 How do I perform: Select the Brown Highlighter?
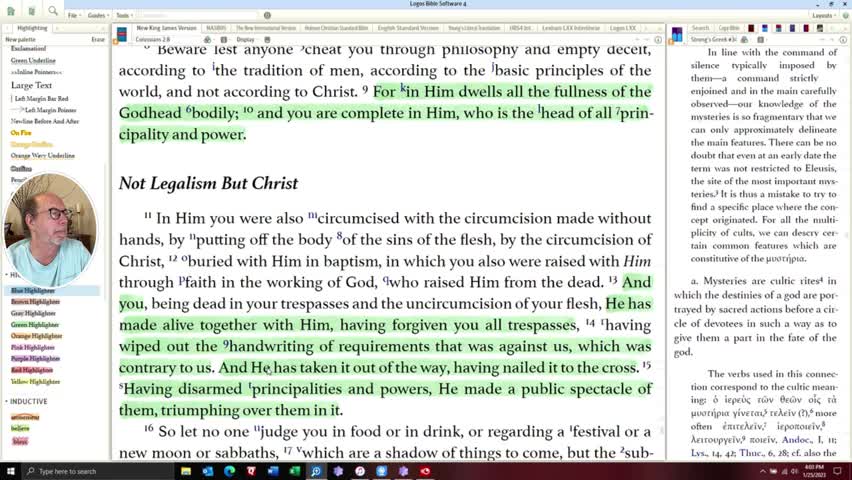pyautogui.click(x=35, y=302)
